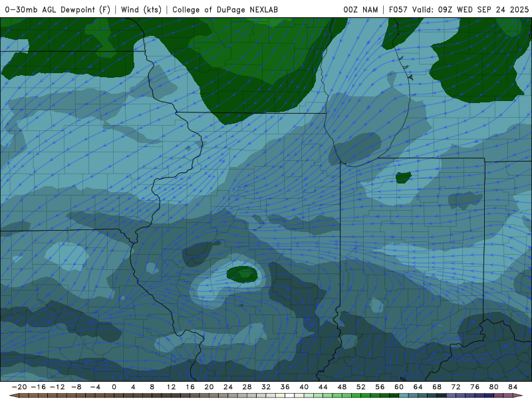532x399 pixels.
Task: Click the 32 legend value
Action: point(266,387)
